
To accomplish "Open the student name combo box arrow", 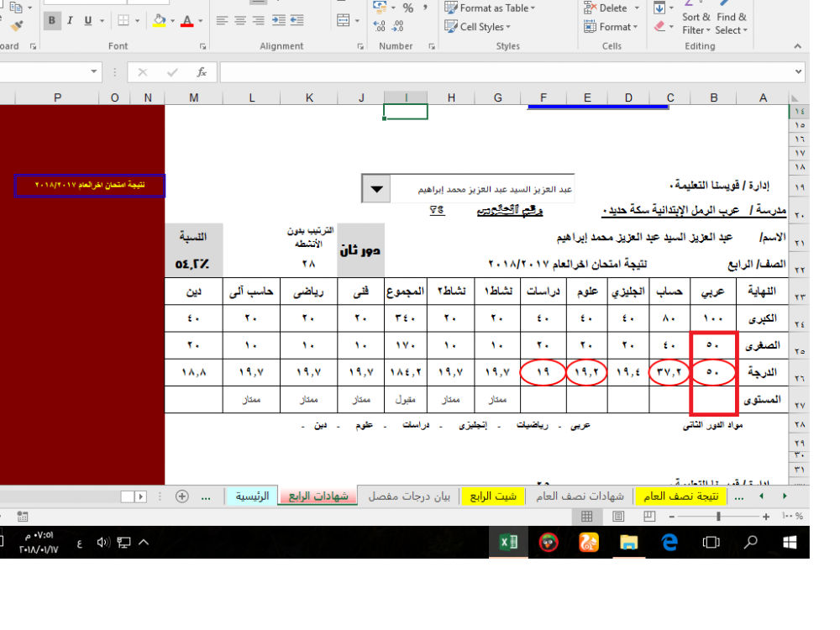I will (376, 189).
